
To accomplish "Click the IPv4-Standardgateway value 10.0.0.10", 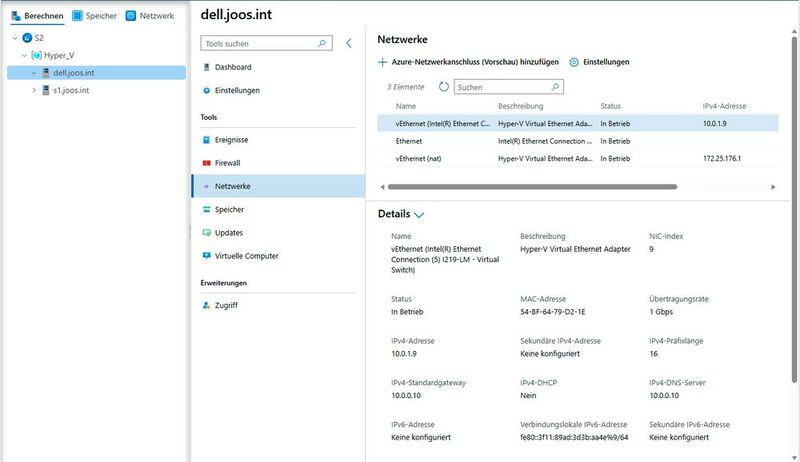I will pyautogui.click(x=406, y=395).
